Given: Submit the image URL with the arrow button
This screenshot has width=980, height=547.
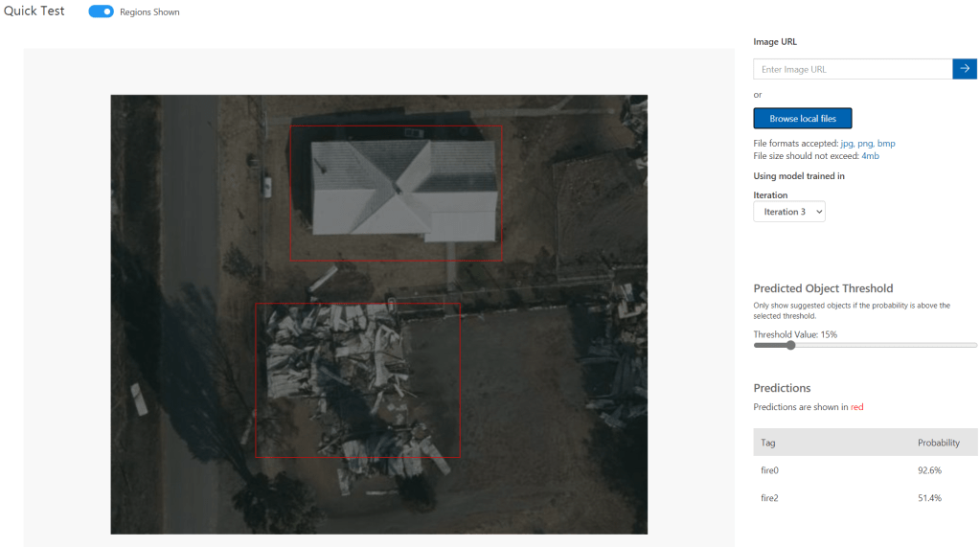Looking at the screenshot, I should point(965,69).
